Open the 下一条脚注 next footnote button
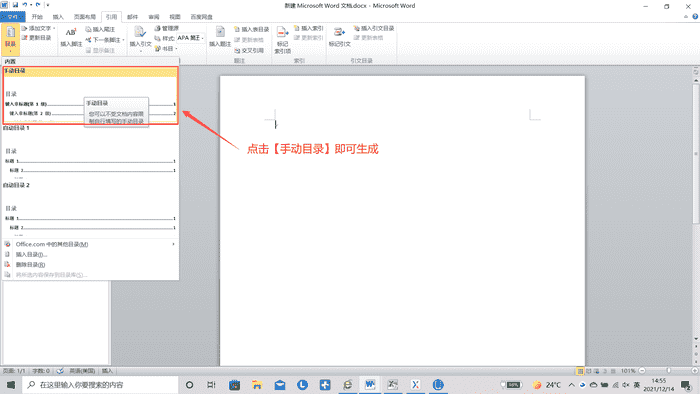 (x=105, y=40)
